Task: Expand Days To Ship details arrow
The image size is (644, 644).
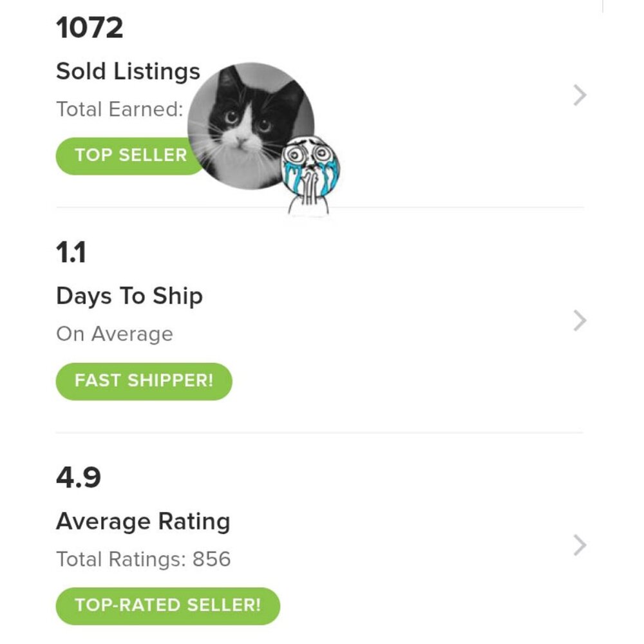Action: coord(580,321)
